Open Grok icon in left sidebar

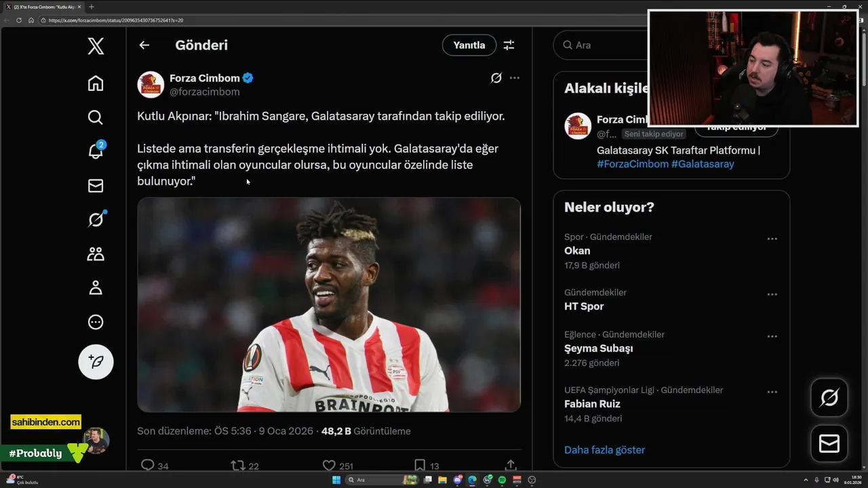tap(96, 220)
